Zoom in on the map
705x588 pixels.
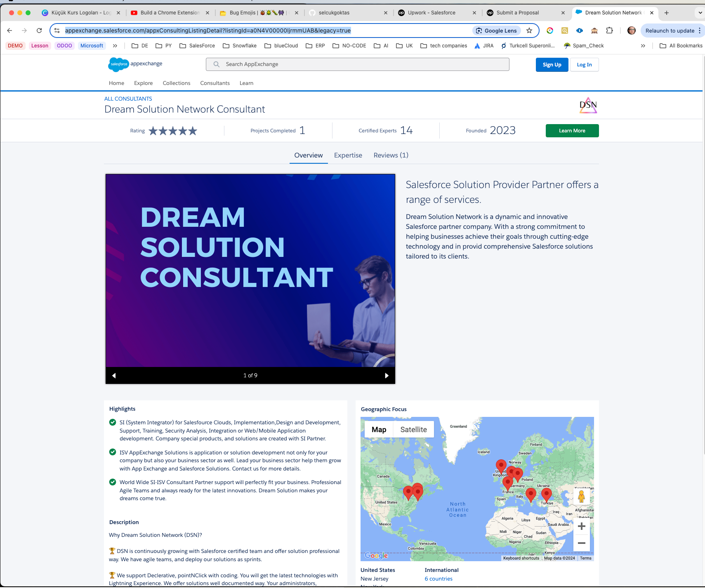pyautogui.click(x=582, y=526)
